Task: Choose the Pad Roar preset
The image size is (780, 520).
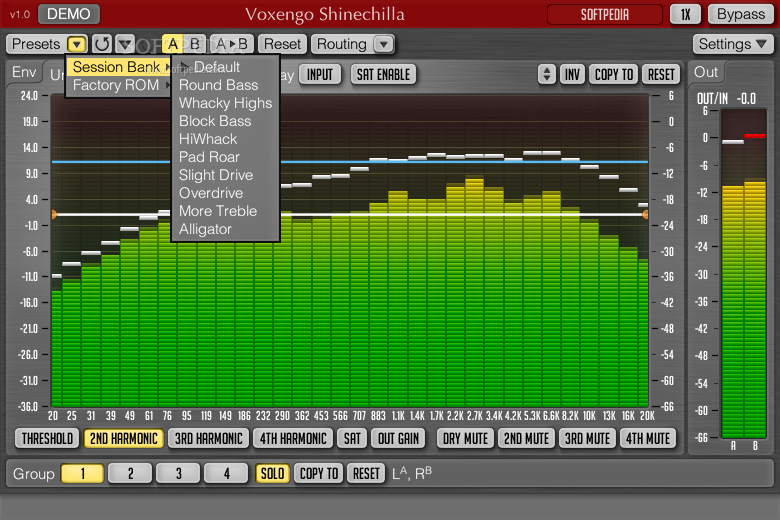Action: (x=225, y=157)
